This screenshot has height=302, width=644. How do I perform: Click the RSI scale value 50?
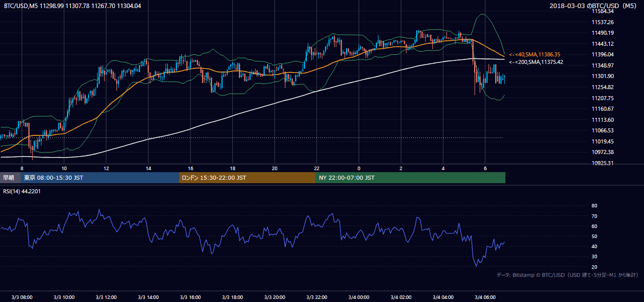pyautogui.click(x=594, y=236)
